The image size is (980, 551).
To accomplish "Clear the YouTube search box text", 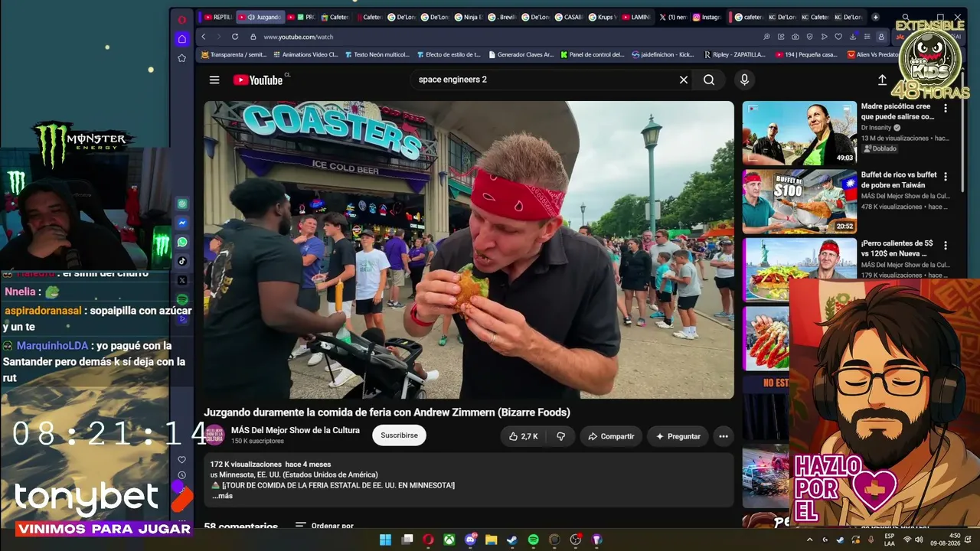I will pos(684,80).
